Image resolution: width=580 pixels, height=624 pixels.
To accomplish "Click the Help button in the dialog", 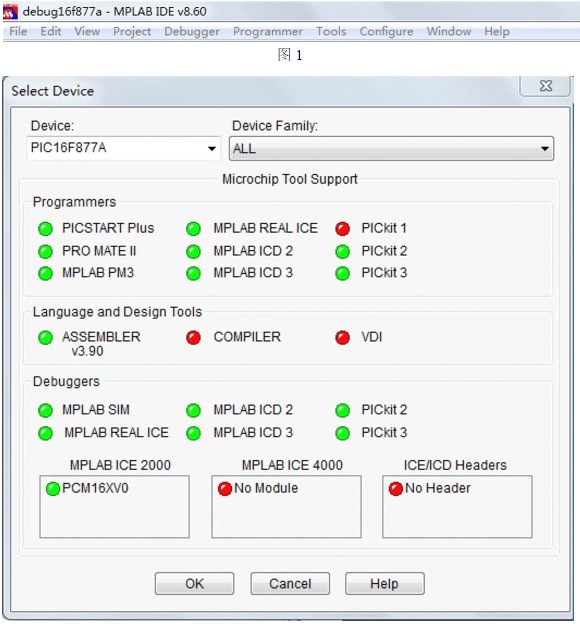I will (x=385, y=583).
